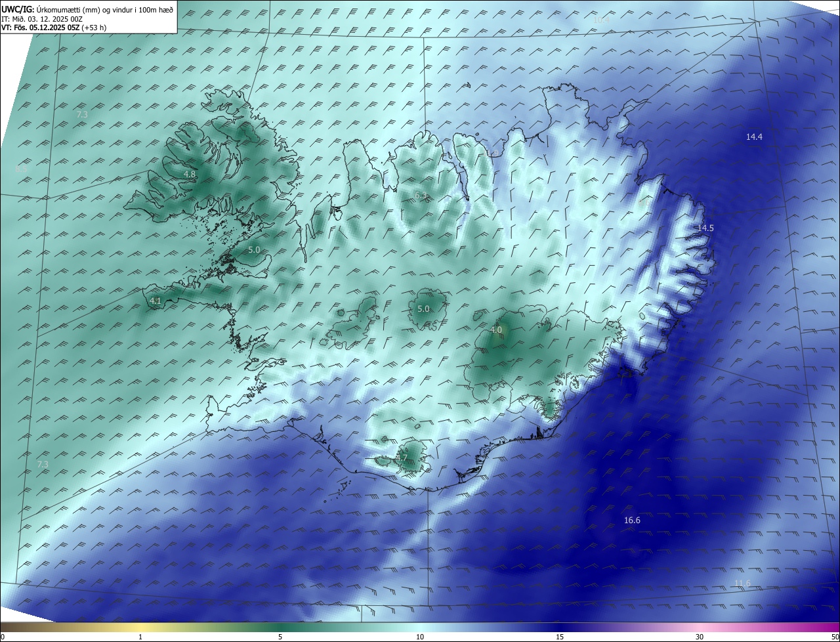Click the 6.3 value in north Iceland
The width and height of the screenshot is (840, 642).
tap(421, 196)
